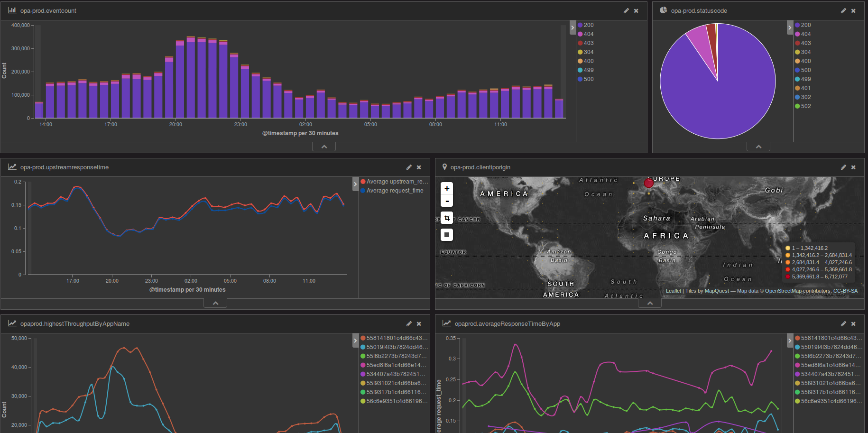Collapse the legend of eventcount chart
Image resolution: width=868 pixels, height=433 pixels.
(x=573, y=28)
